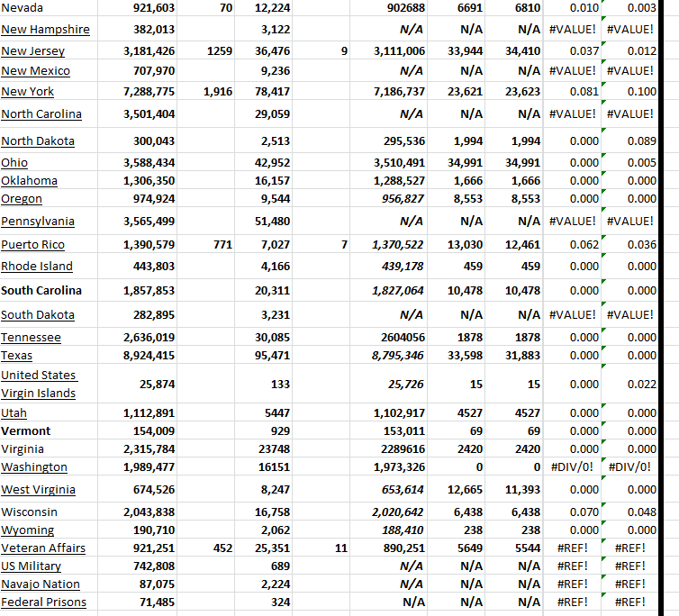Open the New York link
679x616 pixels.
(x=28, y=92)
